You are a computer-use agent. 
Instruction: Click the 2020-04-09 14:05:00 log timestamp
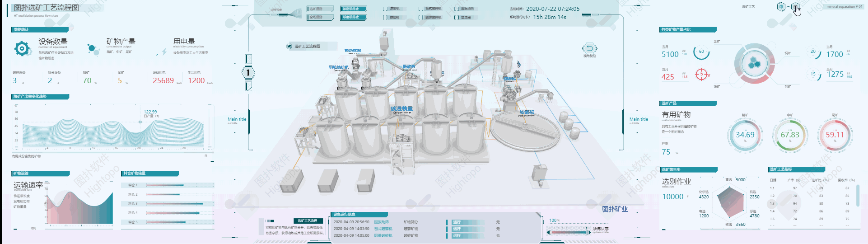click(x=351, y=235)
